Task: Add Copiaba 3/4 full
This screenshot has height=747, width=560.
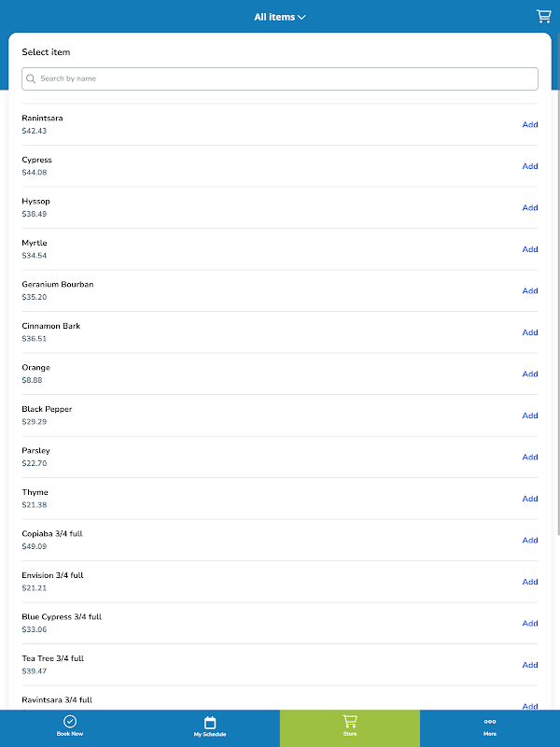Action: 530,541
